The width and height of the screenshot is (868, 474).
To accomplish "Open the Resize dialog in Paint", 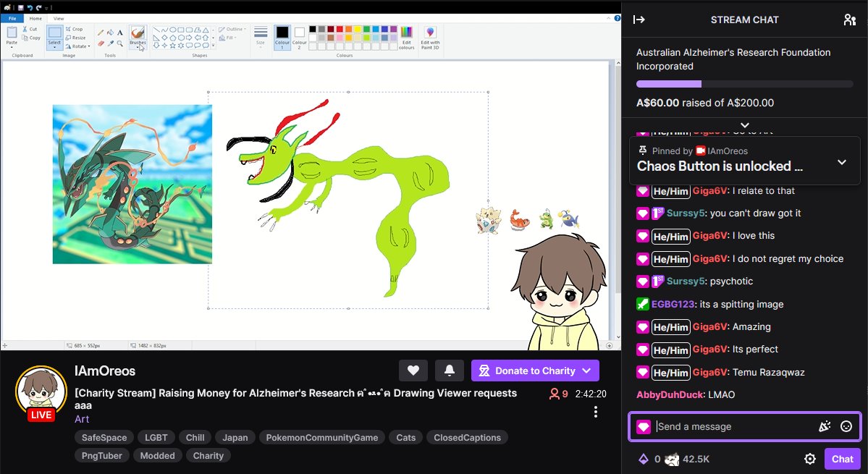I will (x=75, y=38).
